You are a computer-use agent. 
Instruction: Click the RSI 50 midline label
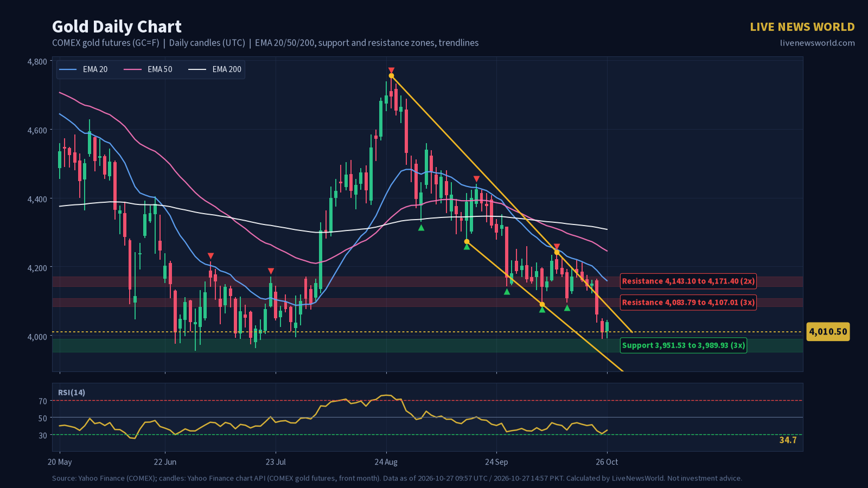pos(43,418)
